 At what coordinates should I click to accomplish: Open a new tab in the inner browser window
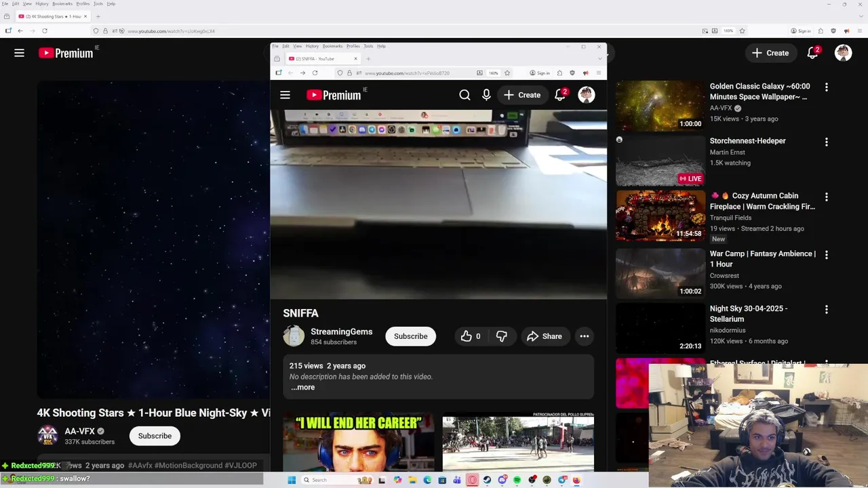point(368,59)
